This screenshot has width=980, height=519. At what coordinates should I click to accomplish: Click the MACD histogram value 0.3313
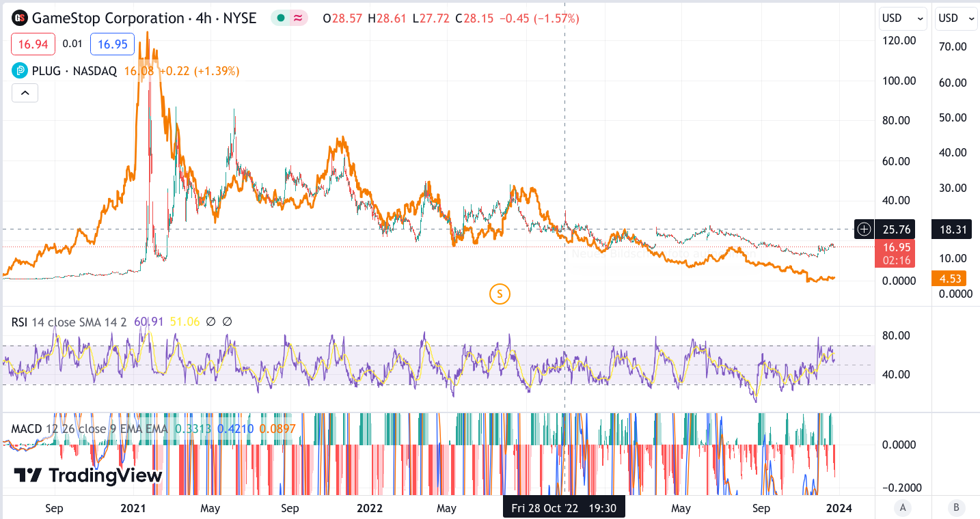pyautogui.click(x=193, y=429)
